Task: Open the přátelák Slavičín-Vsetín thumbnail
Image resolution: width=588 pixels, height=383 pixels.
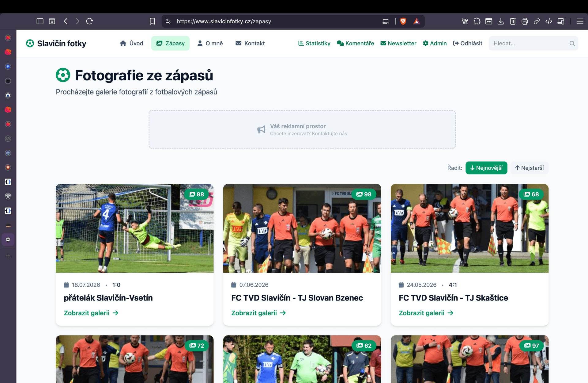Action: 135,228
